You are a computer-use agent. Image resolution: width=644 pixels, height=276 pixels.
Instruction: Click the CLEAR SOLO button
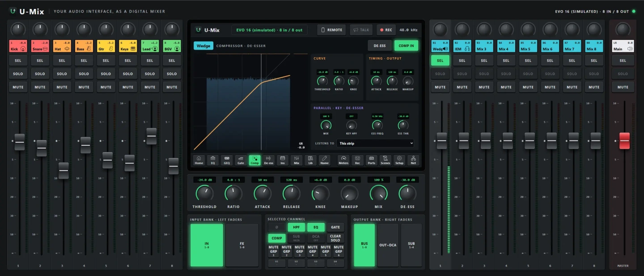click(x=335, y=238)
